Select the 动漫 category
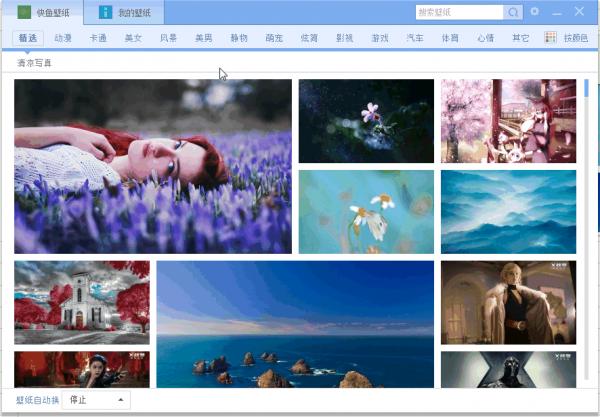600x417 pixels. pos(63,38)
